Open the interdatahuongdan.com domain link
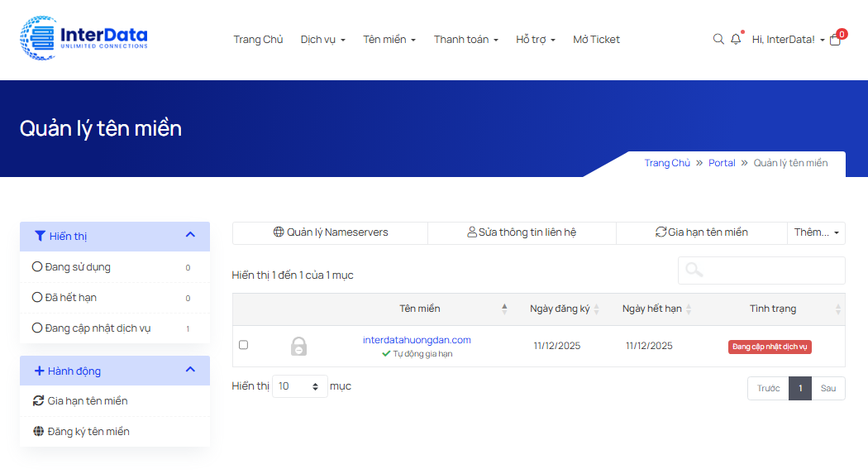The image size is (868, 474). [417, 340]
